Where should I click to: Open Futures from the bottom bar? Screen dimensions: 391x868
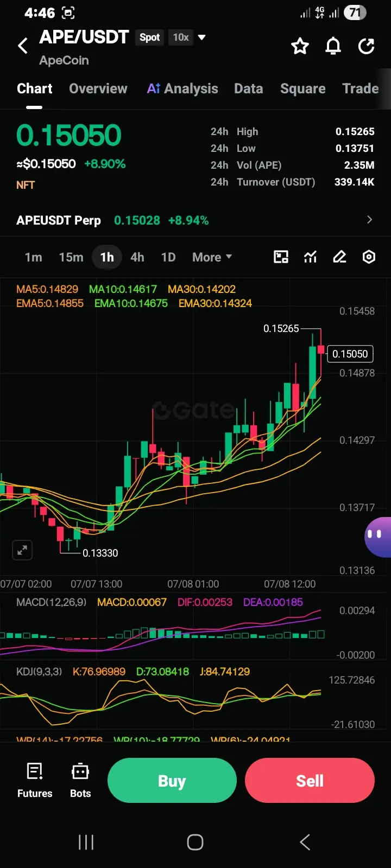click(35, 780)
